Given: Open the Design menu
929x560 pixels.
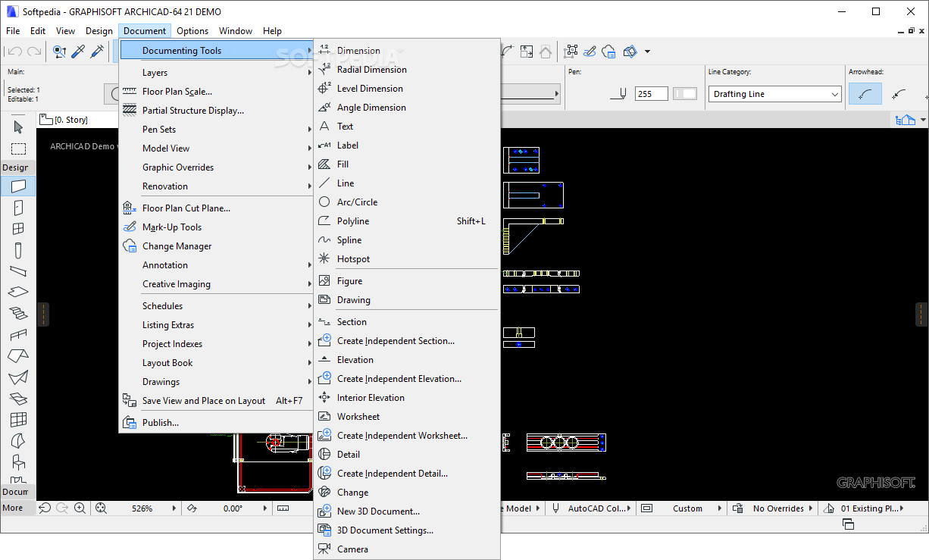Looking at the screenshot, I should [x=99, y=31].
